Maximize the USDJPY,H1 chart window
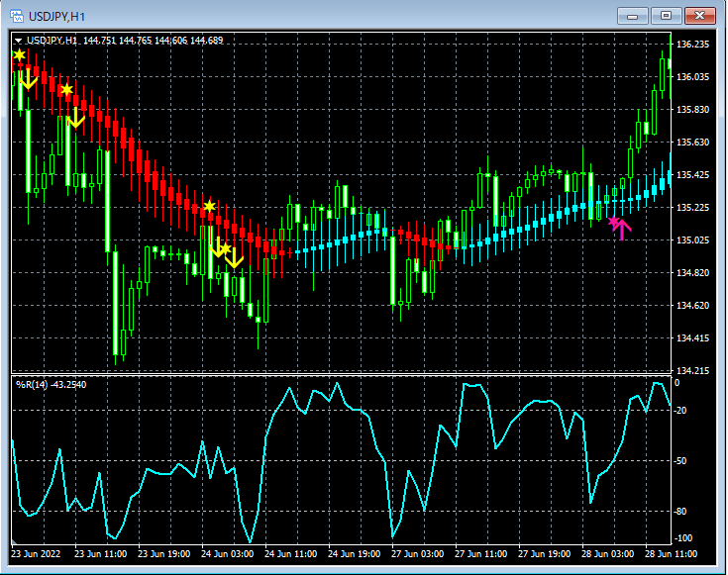Screen dimensions: 728x575 coord(666,16)
